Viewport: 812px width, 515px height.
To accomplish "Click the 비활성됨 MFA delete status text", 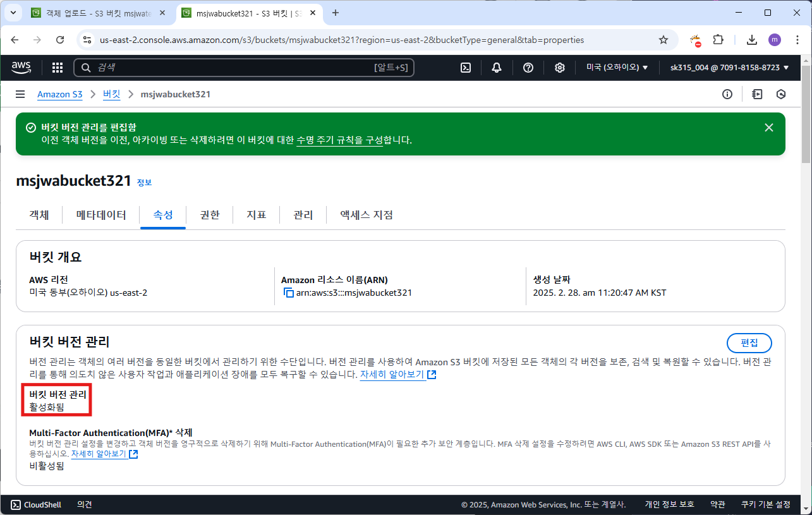I will 47,466.
